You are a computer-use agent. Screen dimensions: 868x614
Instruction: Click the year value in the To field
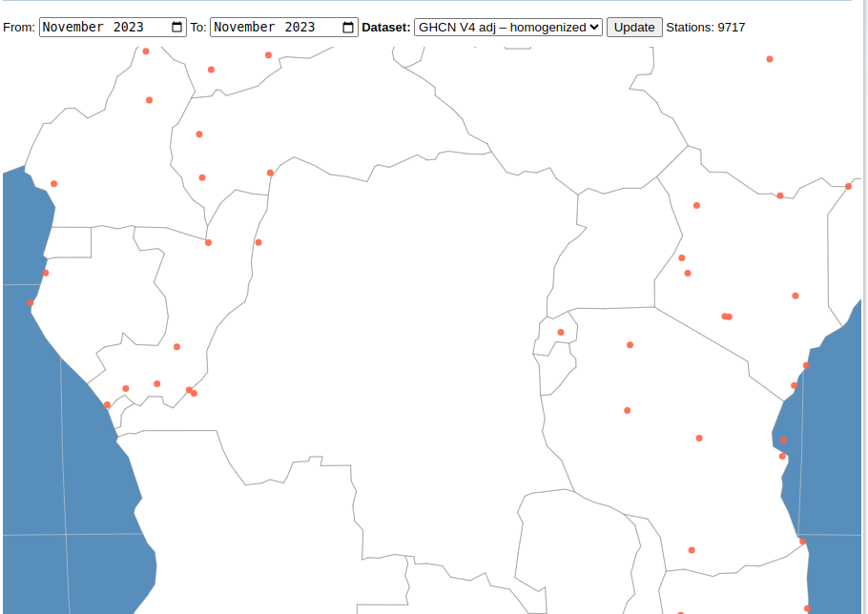click(x=300, y=28)
